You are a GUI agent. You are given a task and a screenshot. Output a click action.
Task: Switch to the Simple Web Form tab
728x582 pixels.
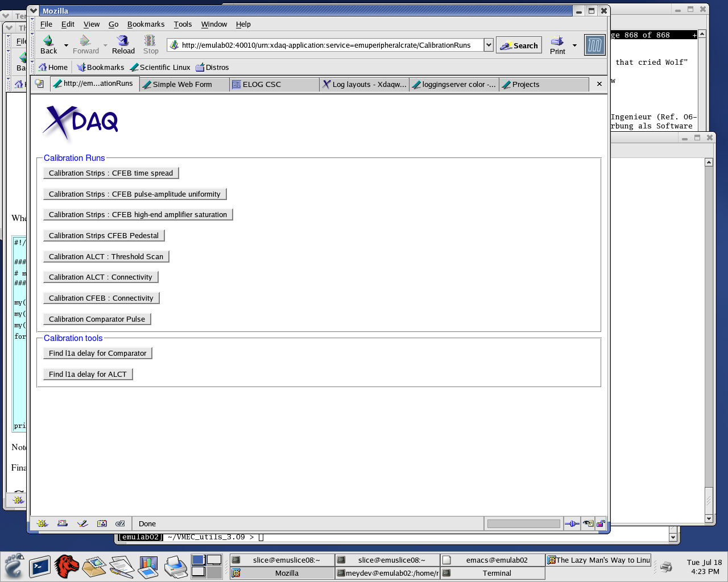tap(184, 84)
